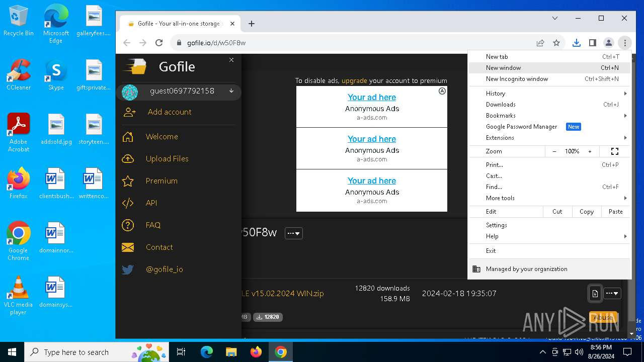Open zip file options dropdown
Screen dimensions: 644x362
[612, 294]
